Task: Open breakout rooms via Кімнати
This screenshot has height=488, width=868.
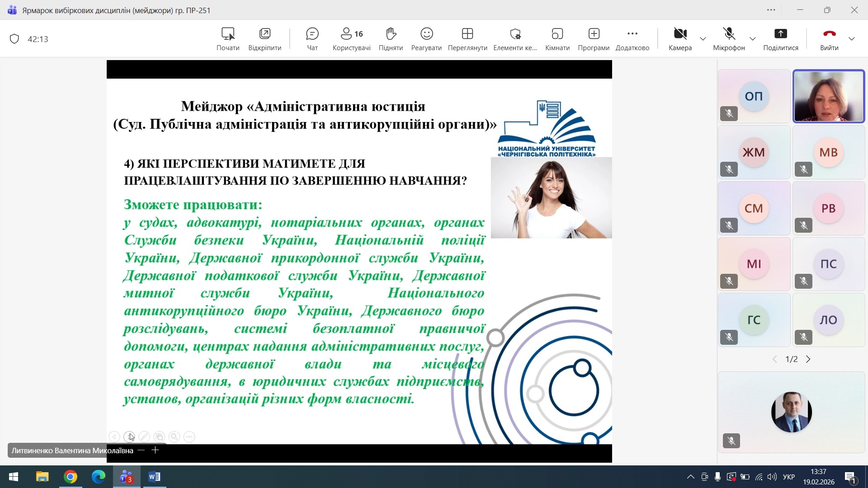Action: (557, 38)
